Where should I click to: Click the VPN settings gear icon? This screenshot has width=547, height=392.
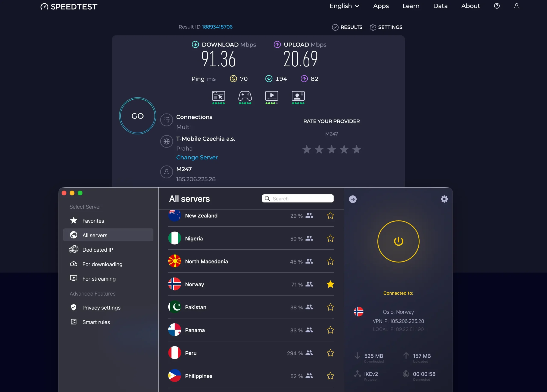[x=444, y=199]
